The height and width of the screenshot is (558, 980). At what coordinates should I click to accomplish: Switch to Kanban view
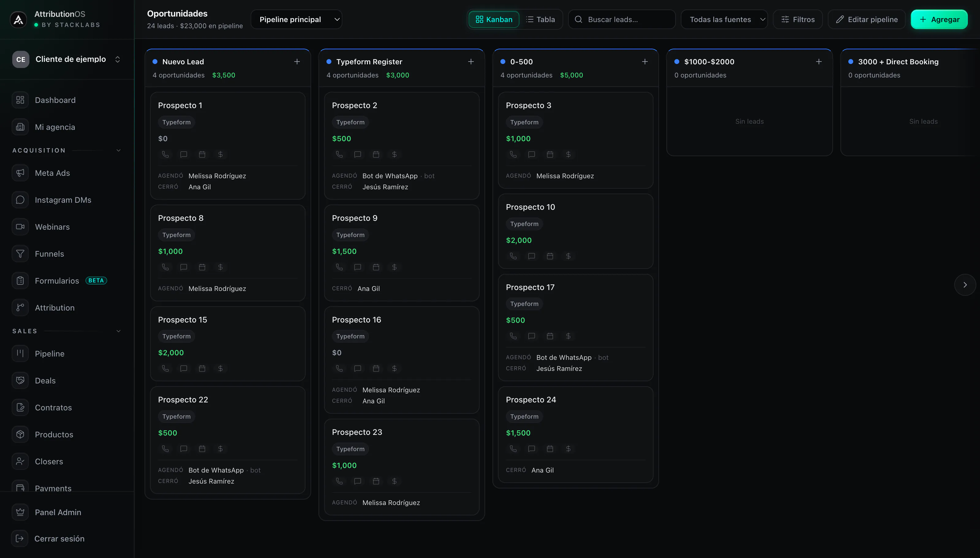494,20
